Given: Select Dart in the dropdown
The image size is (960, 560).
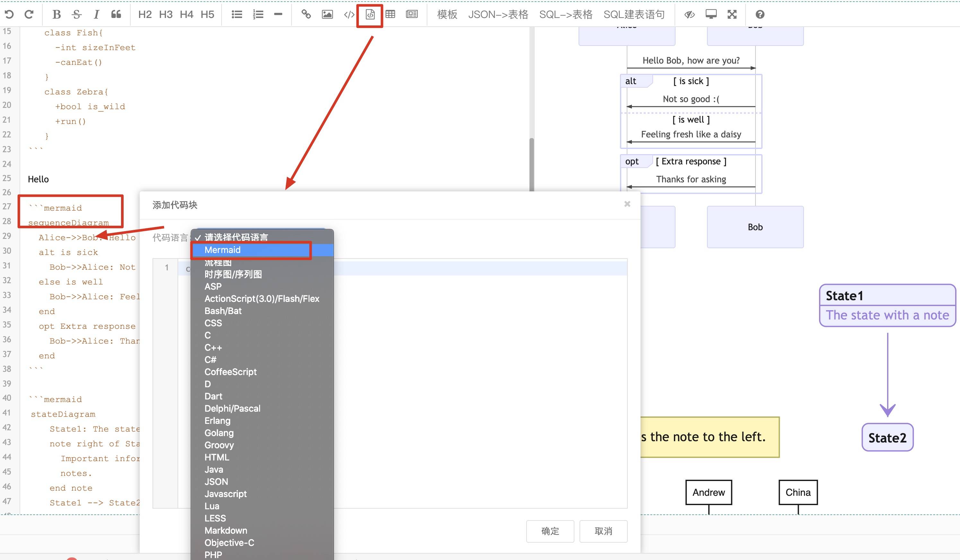Looking at the screenshot, I should (262, 396).
